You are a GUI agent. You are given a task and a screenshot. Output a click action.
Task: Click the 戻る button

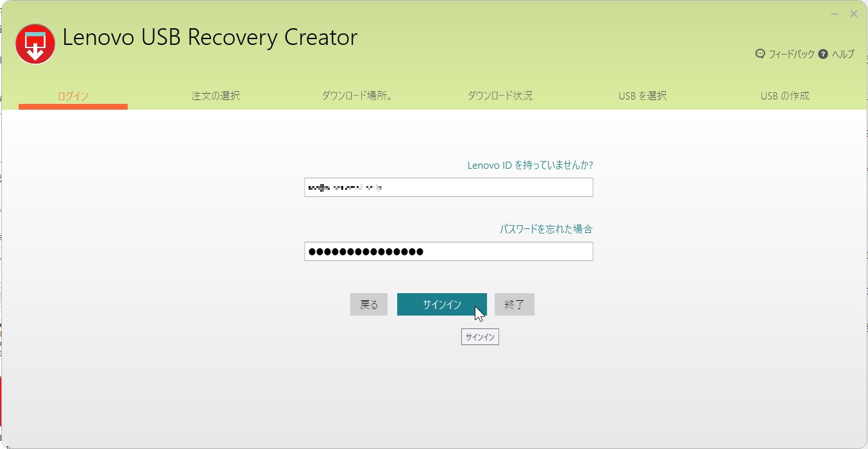[x=369, y=305]
